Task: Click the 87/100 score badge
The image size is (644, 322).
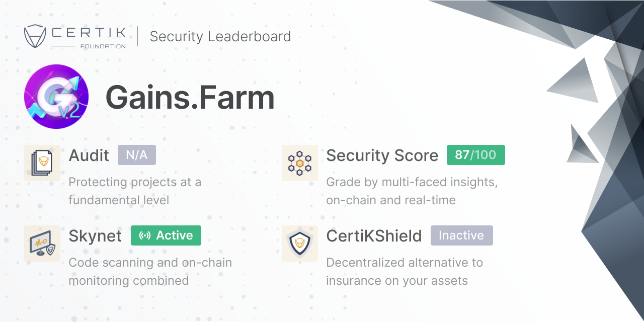Action: click(476, 155)
